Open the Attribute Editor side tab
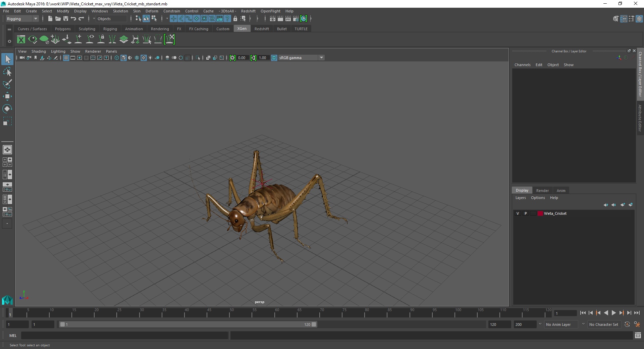644x349 pixels. point(640,118)
